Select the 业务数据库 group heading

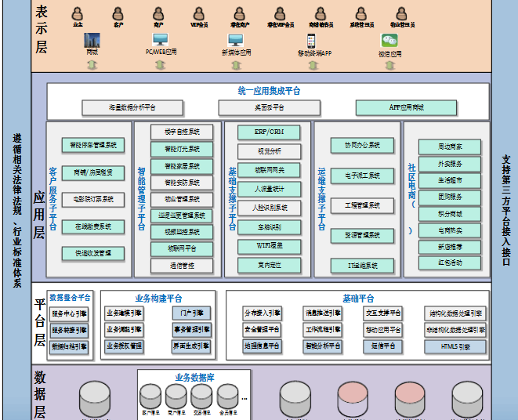(195, 377)
